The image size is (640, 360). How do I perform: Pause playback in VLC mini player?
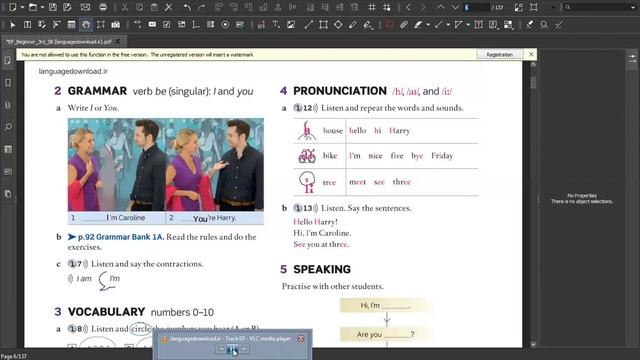click(x=232, y=349)
